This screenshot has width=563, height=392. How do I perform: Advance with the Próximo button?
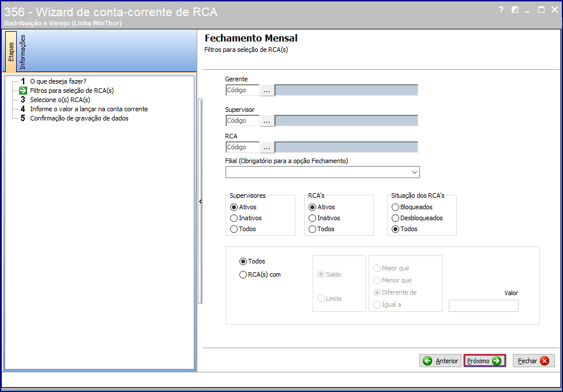pyautogui.click(x=485, y=361)
